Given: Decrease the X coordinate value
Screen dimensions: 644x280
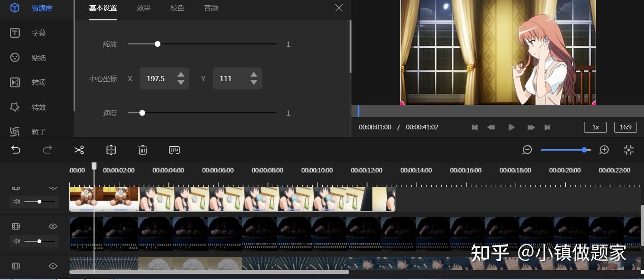Looking at the screenshot, I should click(x=181, y=83).
